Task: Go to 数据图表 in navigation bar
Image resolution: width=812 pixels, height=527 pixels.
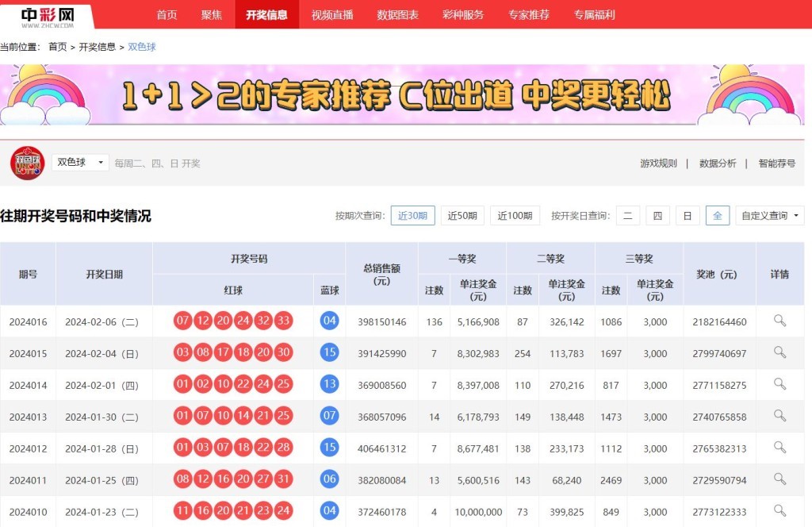Action: click(397, 15)
